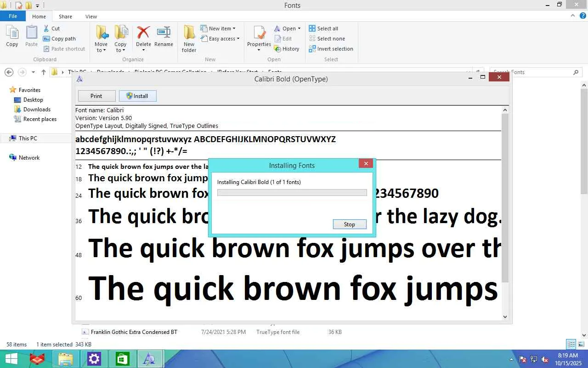Click the Delete red X button

pyautogui.click(x=143, y=33)
